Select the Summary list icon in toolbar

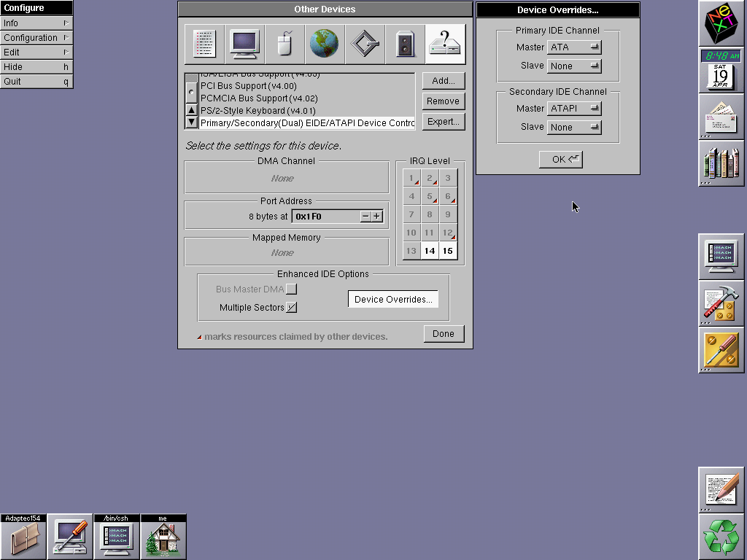pyautogui.click(x=204, y=44)
